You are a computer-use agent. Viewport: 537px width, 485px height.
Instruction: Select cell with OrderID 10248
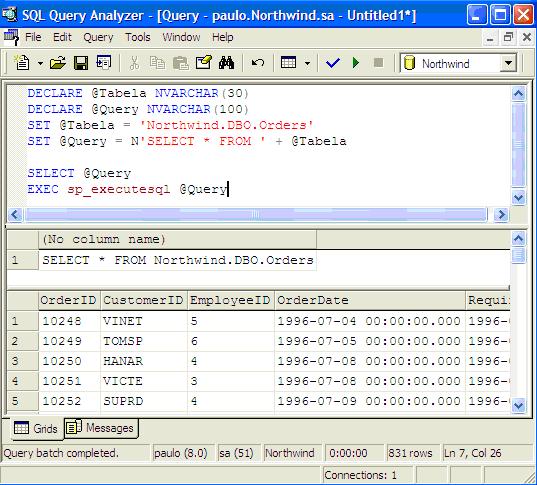click(x=70, y=321)
